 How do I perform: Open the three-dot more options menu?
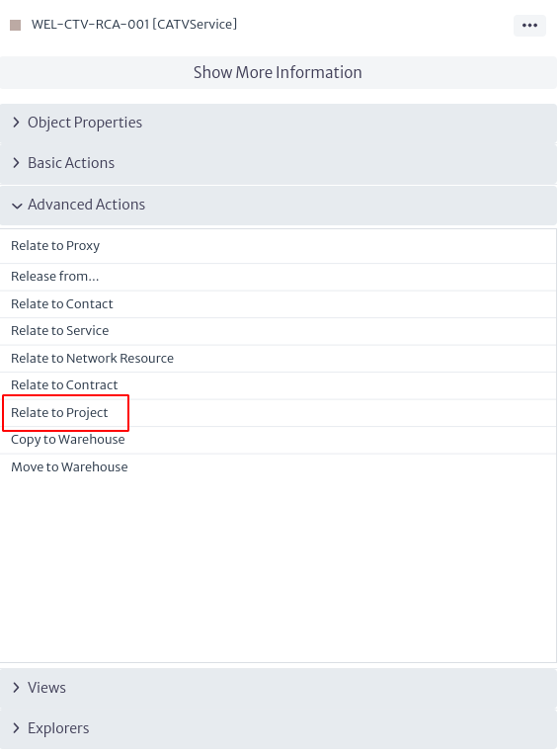pos(529,25)
